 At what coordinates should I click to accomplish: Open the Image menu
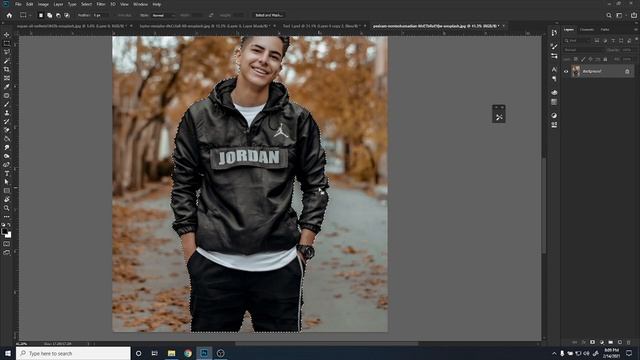click(x=43, y=4)
